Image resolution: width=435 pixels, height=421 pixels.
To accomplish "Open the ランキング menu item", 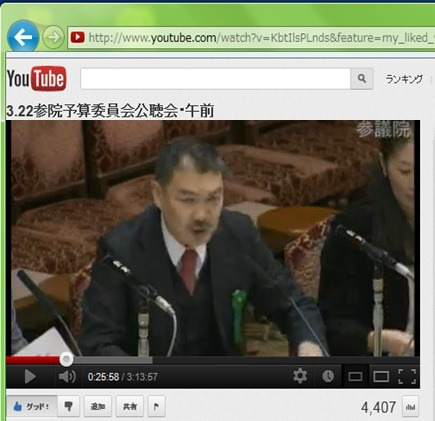I will tap(404, 79).
